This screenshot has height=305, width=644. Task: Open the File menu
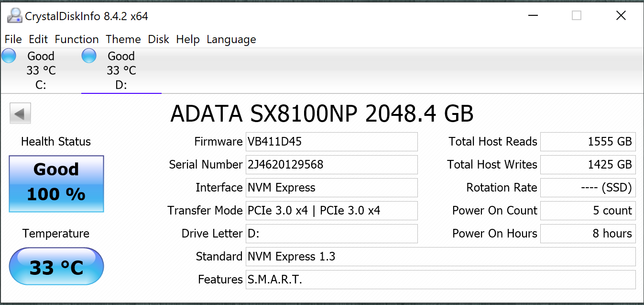[13, 39]
